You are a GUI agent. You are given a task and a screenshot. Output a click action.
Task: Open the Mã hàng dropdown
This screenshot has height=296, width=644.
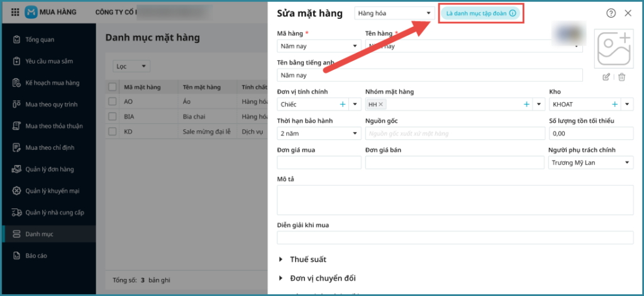coord(319,46)
